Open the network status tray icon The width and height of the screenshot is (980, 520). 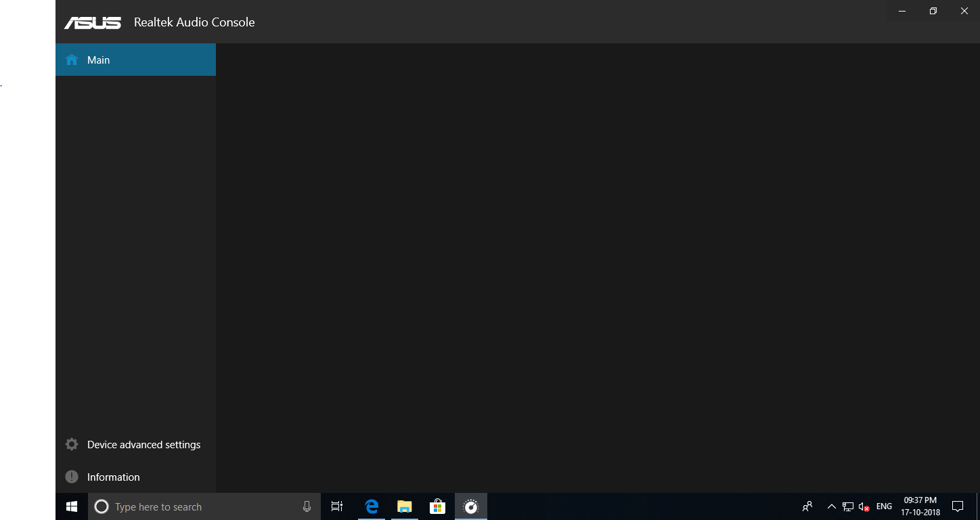[x=848, y=506]
